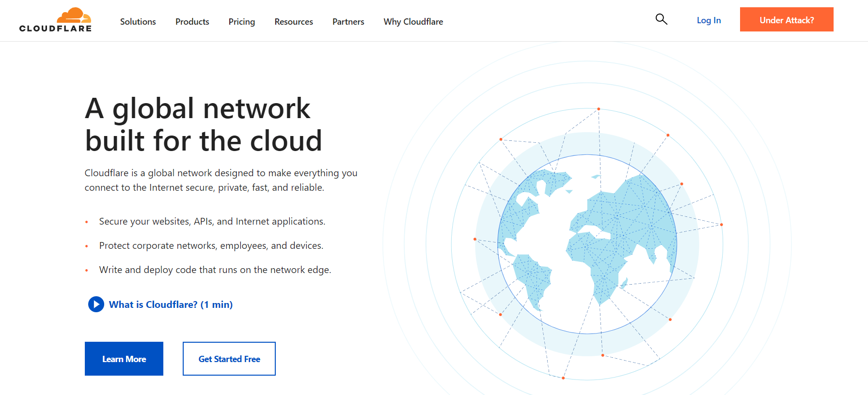
Task: Click "Write and deploy code that runs on the network edge."
Action: (215, 270)
